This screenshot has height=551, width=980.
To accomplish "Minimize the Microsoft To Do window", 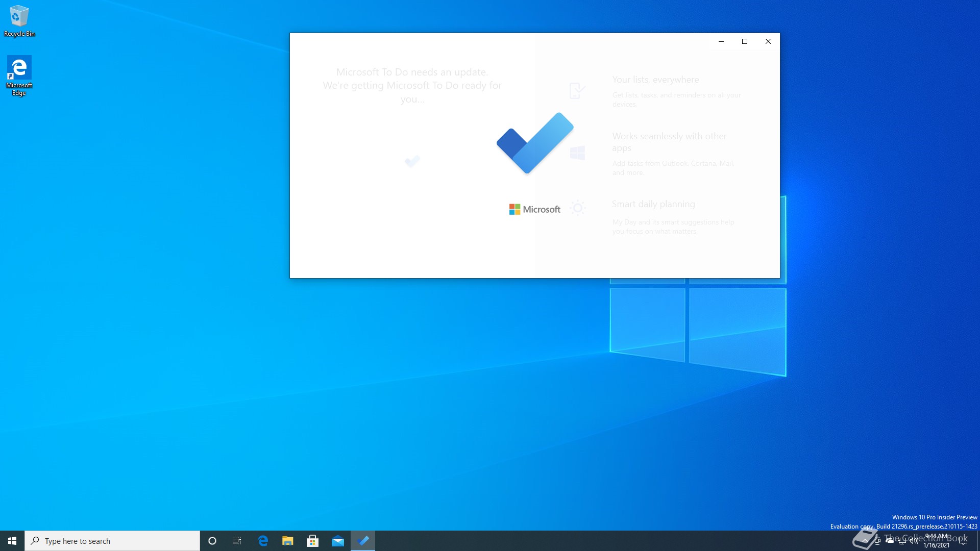I will click(x=721, y=41).
